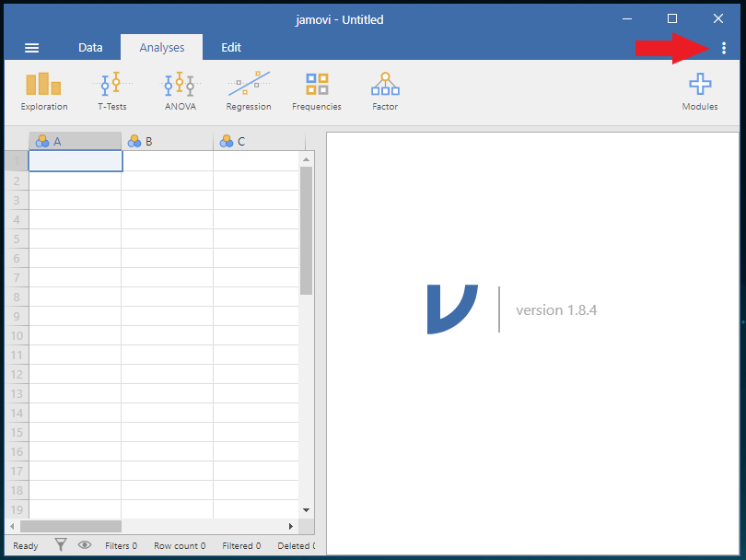Image resolution: width=746 pixels, height=560 pixels.
Task: Open the Regression analysis menu
Action: (x=249, y=92)
